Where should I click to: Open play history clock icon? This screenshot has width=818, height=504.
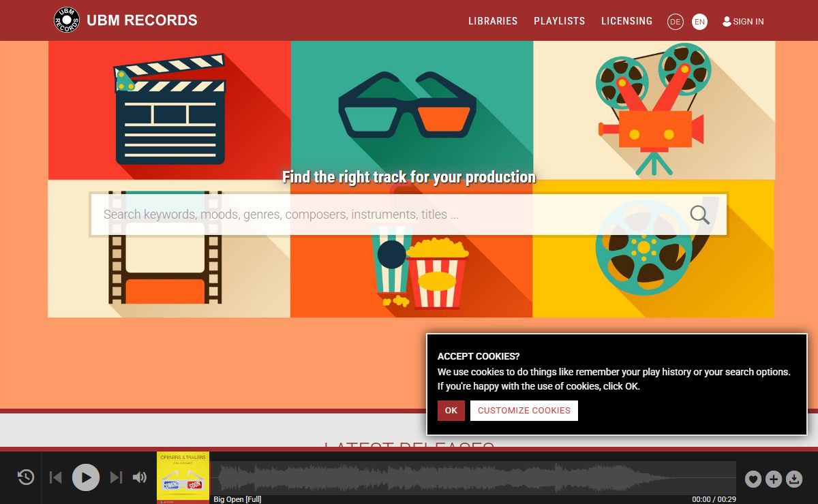coord(26,477)
